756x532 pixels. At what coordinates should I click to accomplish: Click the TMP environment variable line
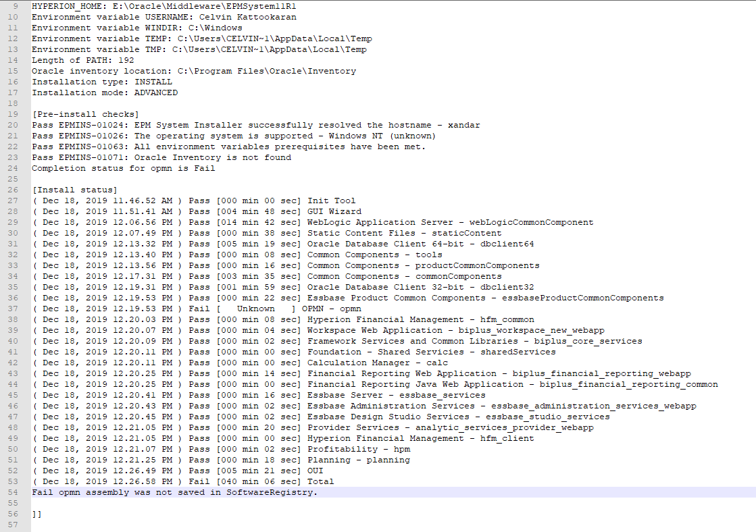tap(199, 49)
